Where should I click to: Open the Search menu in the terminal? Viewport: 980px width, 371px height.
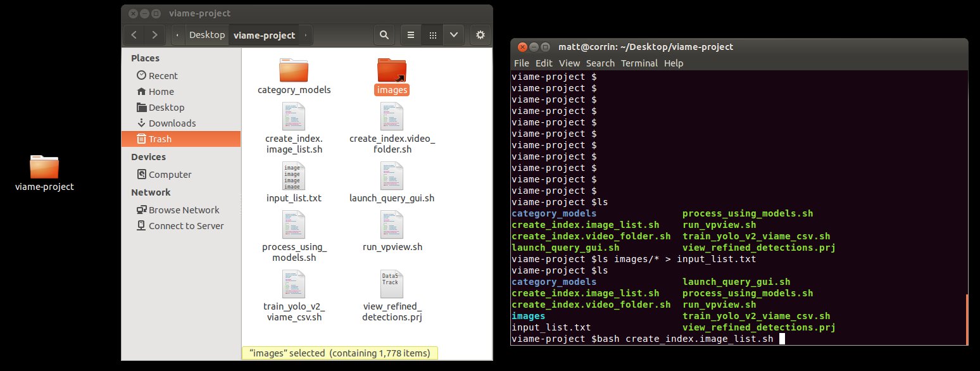600,63
